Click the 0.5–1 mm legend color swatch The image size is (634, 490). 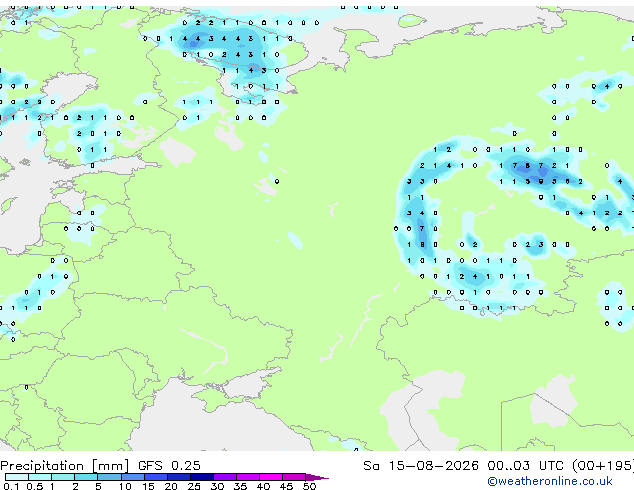click(40, 477)
